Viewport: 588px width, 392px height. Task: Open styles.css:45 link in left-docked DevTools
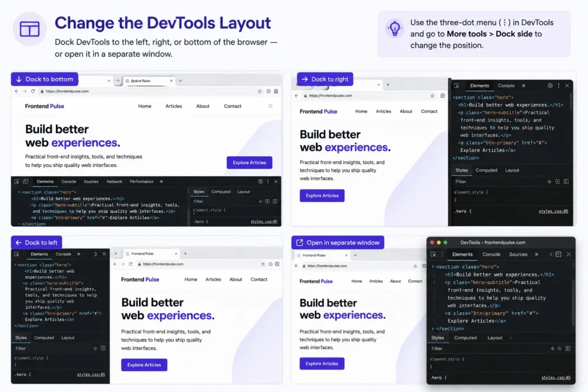coord(91,374)
